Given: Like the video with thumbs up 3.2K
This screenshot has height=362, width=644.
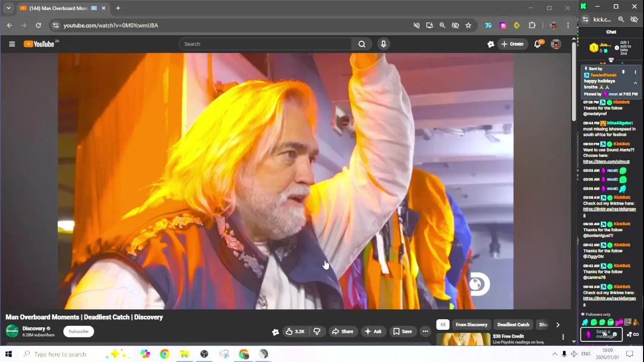Looking at the screenshot, I should coord(295,331).
